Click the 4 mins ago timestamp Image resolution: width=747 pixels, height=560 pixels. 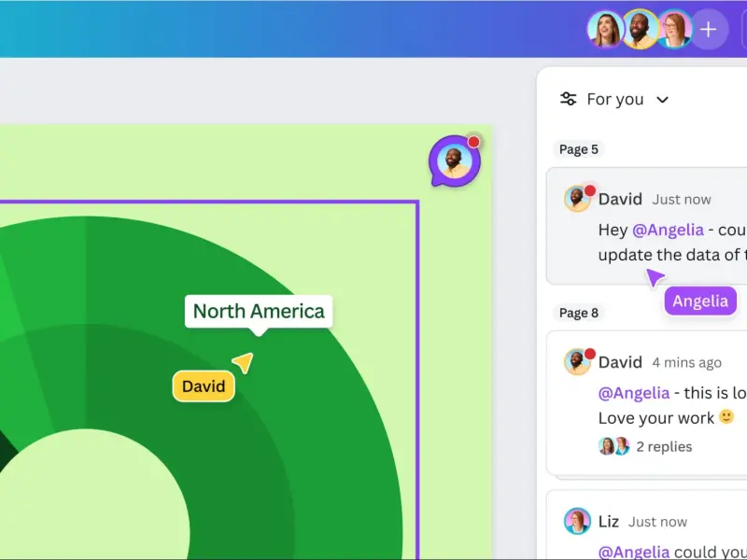point(686,362)
